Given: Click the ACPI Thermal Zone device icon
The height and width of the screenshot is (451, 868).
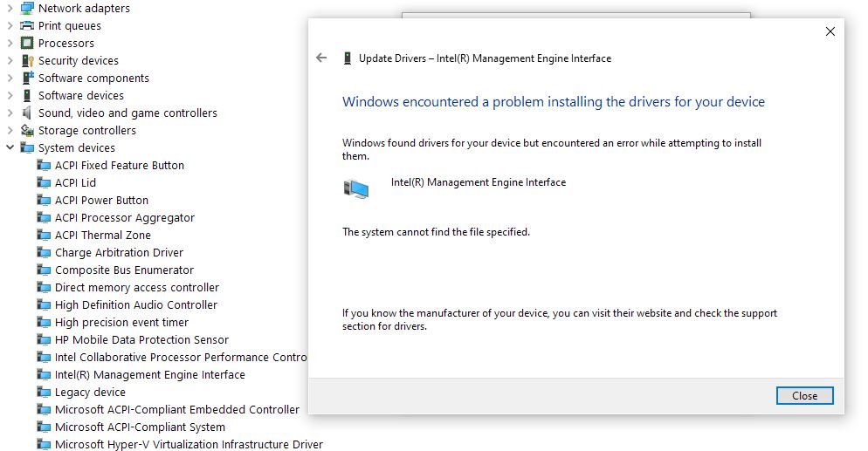Looking at the screenshot, I should [44, 235].
